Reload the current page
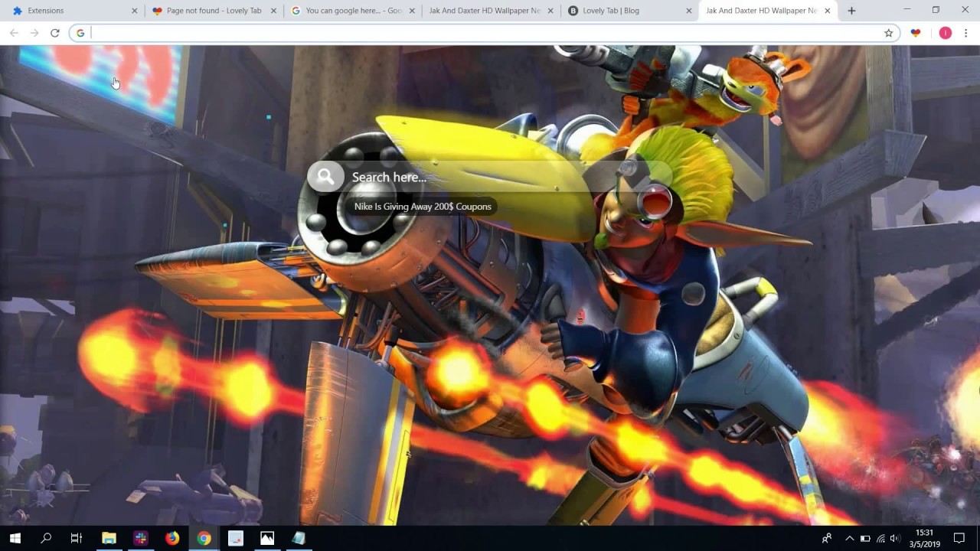Viewport: 980px width, 551px height. 55,33
